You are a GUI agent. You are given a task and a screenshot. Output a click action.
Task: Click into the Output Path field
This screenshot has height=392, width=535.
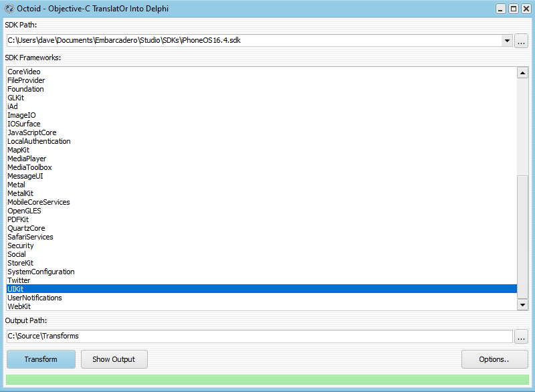tap(259, 336)
